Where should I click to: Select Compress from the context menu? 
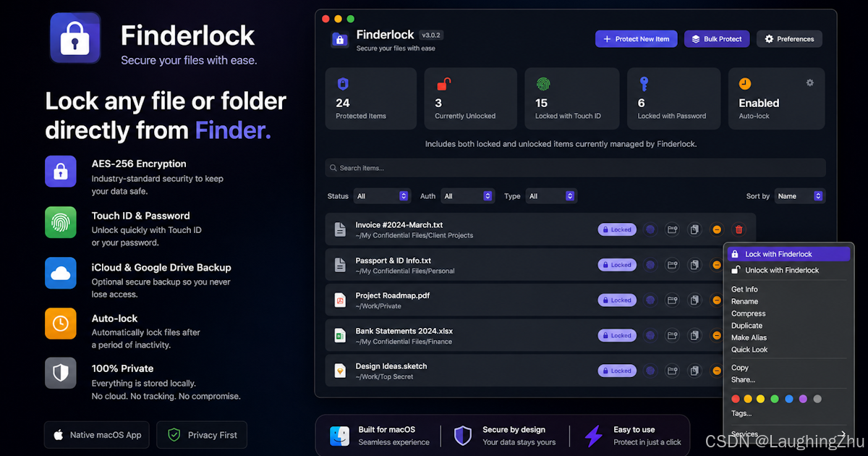[748, 313]
